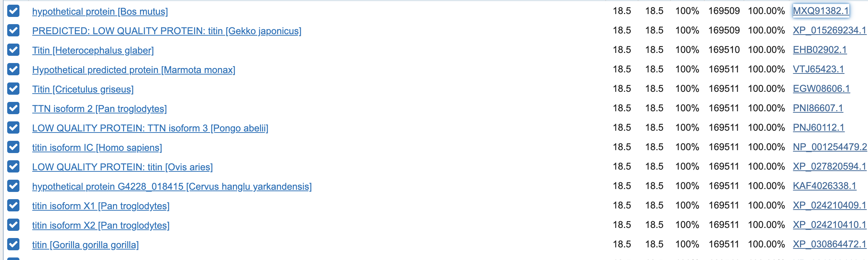This screenshot has width=868, height=260.
Task: Toggle the Ovis aries titin checkbox
Action: point(13,167)
